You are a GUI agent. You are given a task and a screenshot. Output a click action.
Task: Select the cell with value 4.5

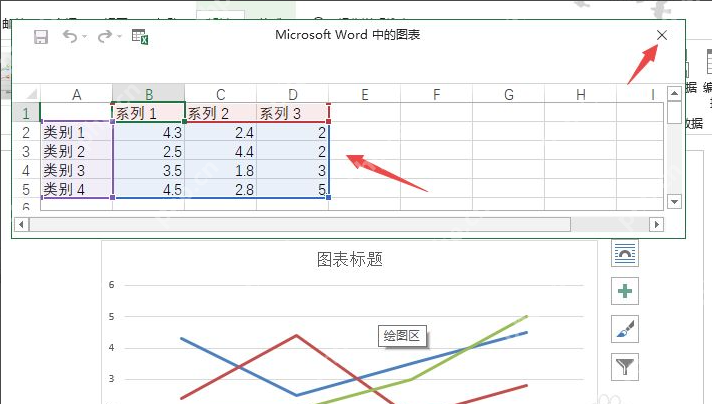(x=149, y=189)
